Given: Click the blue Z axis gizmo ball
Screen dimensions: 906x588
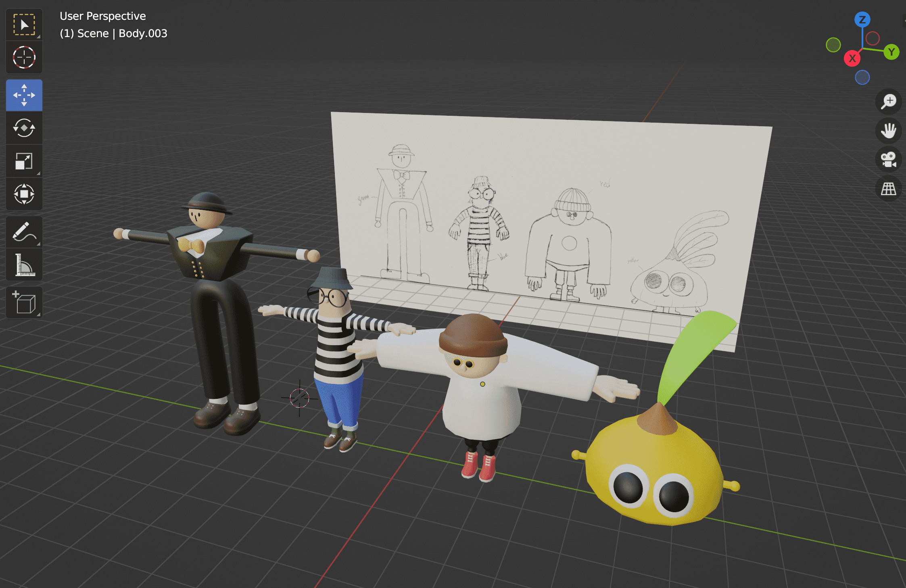Looking at the screenshot, I should (x=862, y=19).
